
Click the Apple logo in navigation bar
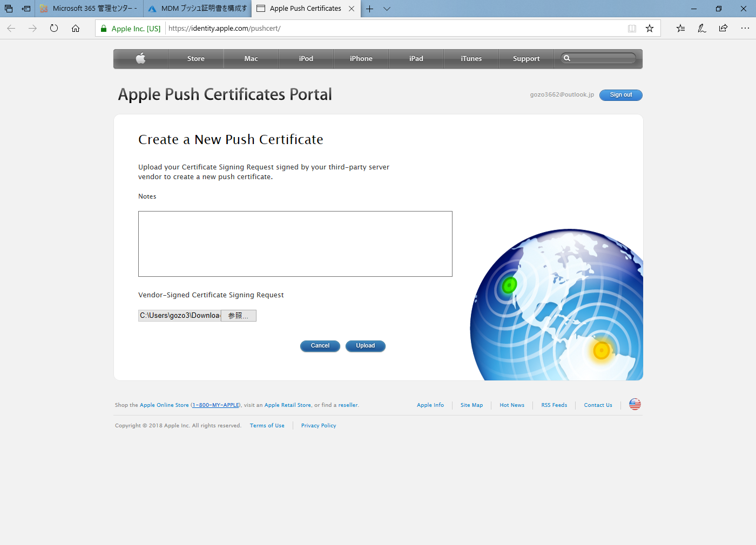[x=141, y=59]
